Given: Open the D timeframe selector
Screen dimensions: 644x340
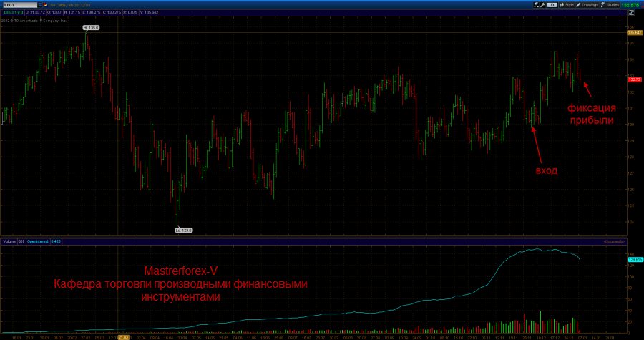Looking at the screenshot, I should pos(552,5).
